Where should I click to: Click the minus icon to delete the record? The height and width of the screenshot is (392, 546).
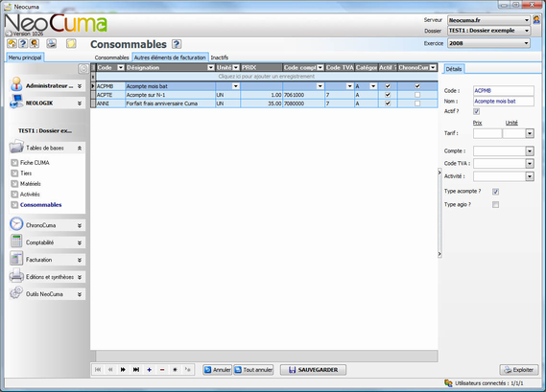pos(162,370)
